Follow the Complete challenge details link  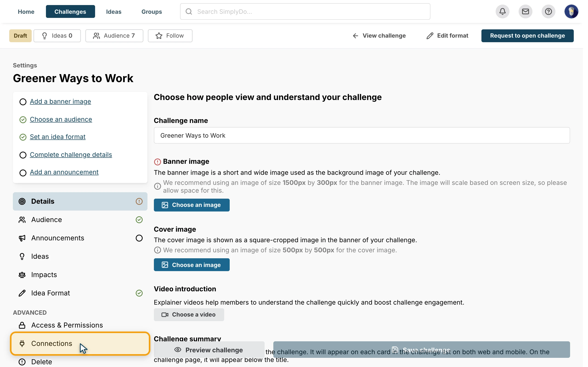coord(71,155)
